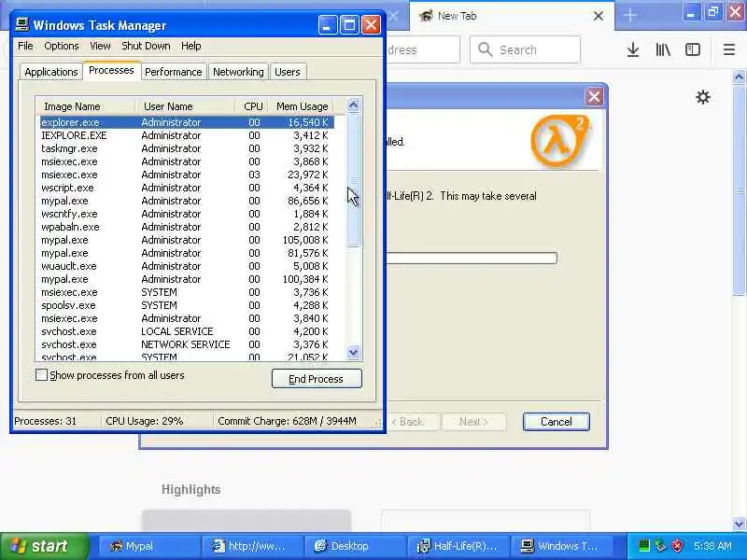Viewport: 747px width, 560px height.
Task: Select msiexec.exe using 23,972 K
Action: 187,175
